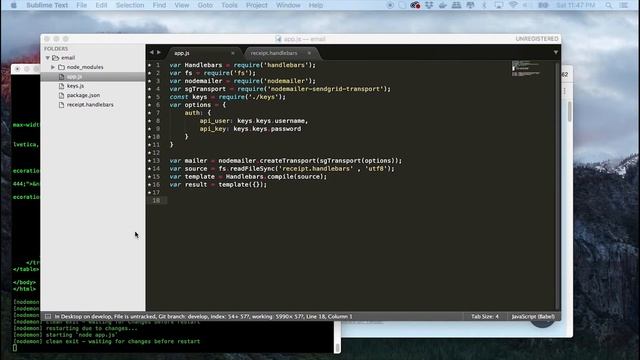This screenshot has width=640, height=360.
Task: Open the Window menu
Action: pos(288,5)
